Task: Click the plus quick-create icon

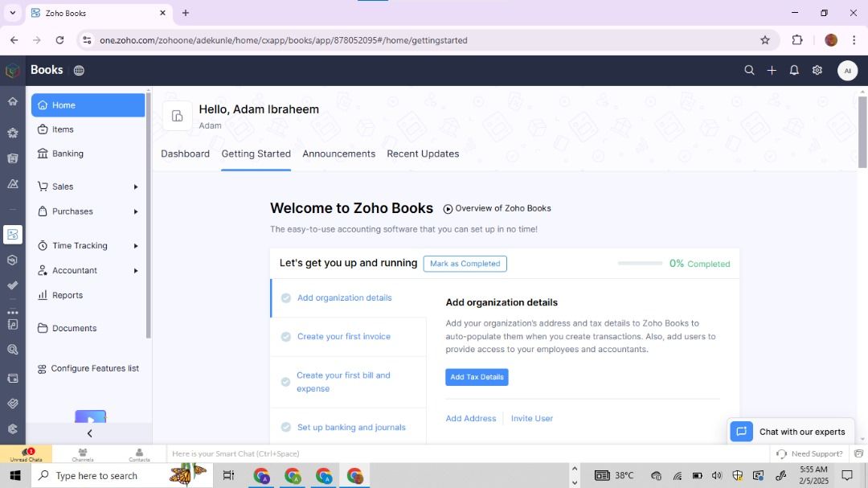Action: [x=772, y=71]
